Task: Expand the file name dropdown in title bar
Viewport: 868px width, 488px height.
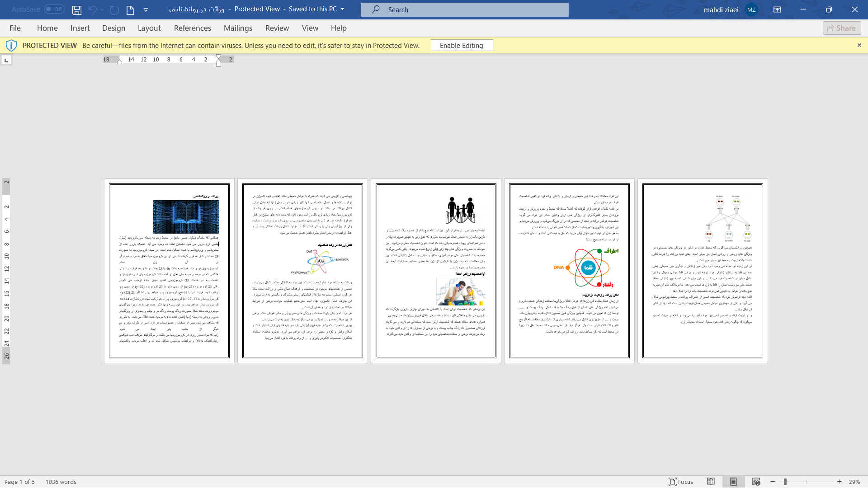Action: pos(343,9)
